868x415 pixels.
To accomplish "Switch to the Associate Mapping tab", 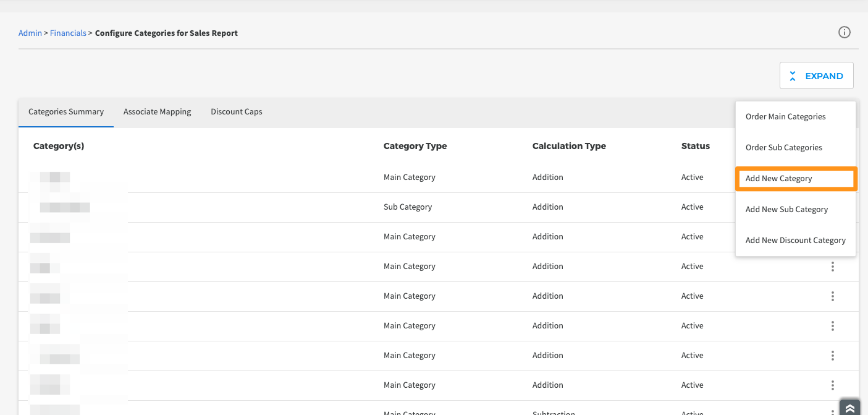I will tap(158, 112).
